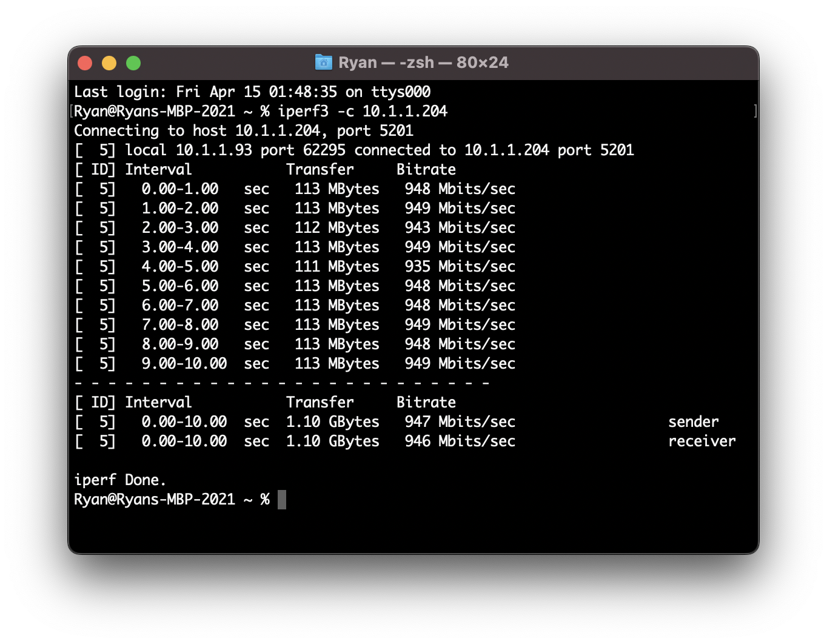This screenshot has height=644, width=827.
Task: Click the '5.00-6.00' interval value
Action: coord(180,286)
